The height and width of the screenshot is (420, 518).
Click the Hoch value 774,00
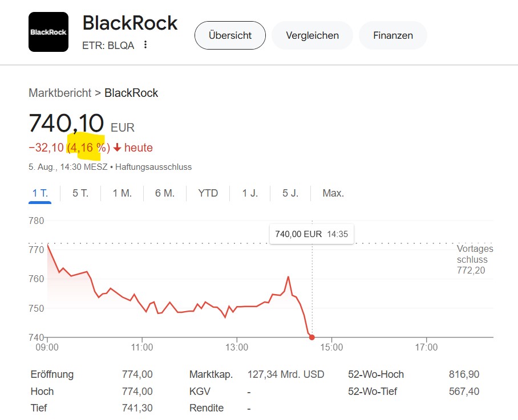pyautogui.click(x=137, y=392)
